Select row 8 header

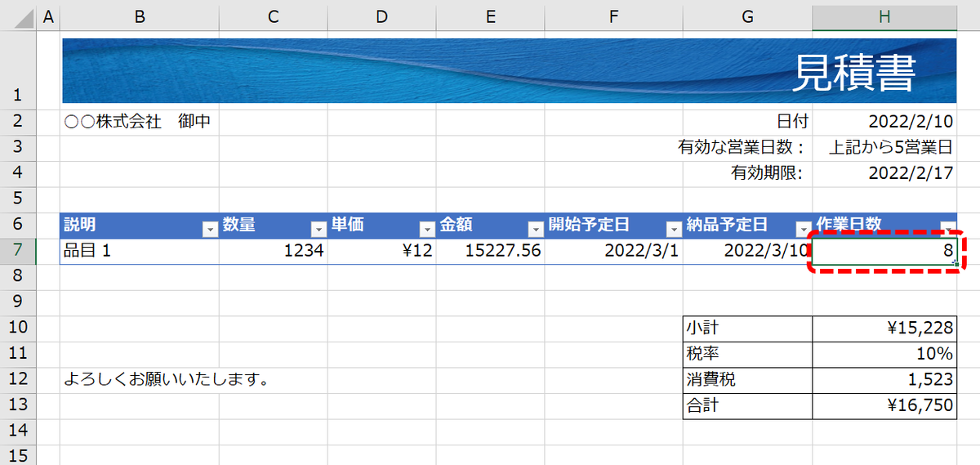pos(18,276)
